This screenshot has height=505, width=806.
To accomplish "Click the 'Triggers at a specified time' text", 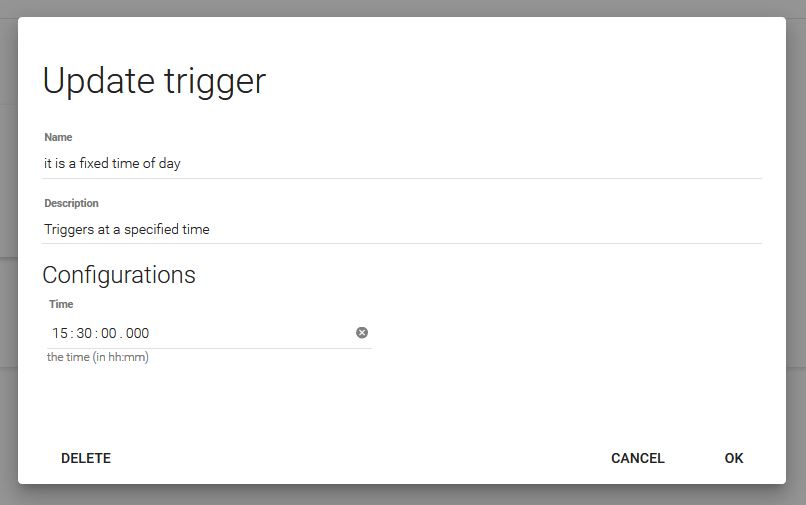I will 127,229.
